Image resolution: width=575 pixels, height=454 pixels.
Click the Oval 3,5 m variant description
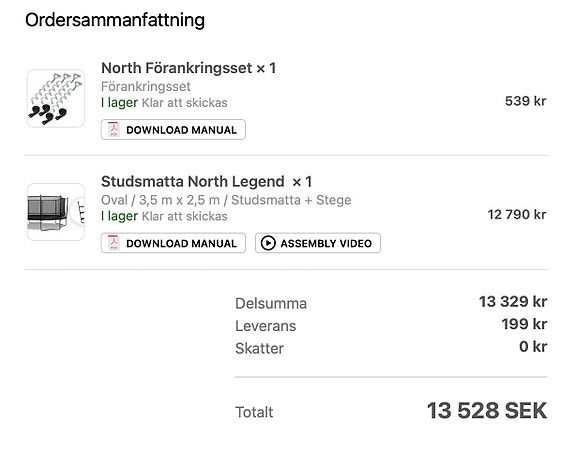pyautogui.click(x=226, y=200)
